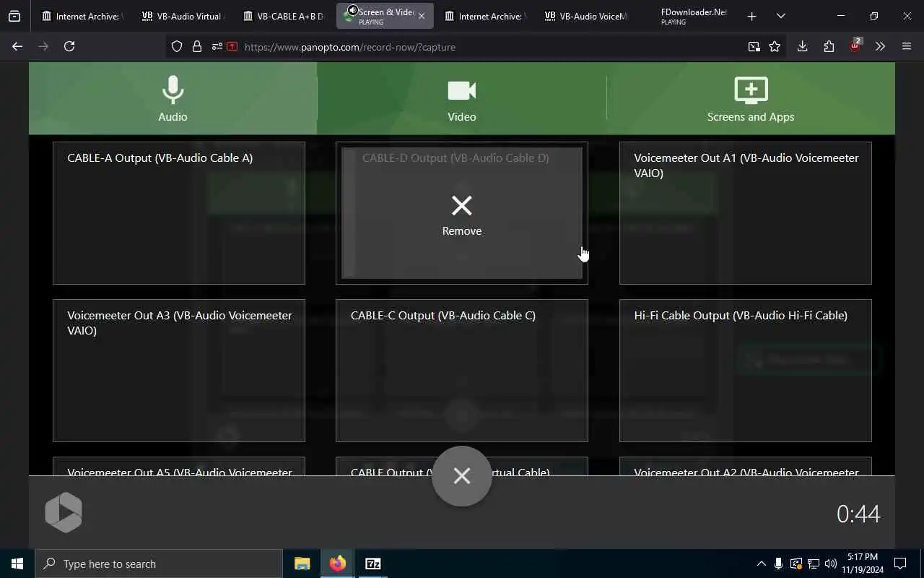Mute the playing Screen & Video tab
This screenshot has width=924, height=578.
click(352, 10)
